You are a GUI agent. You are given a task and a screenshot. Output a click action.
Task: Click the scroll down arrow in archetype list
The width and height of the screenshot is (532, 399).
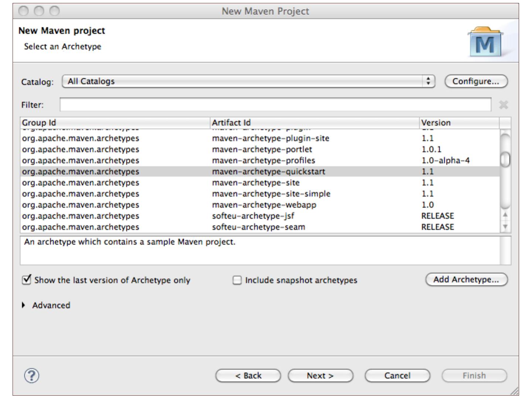(505, 226)
